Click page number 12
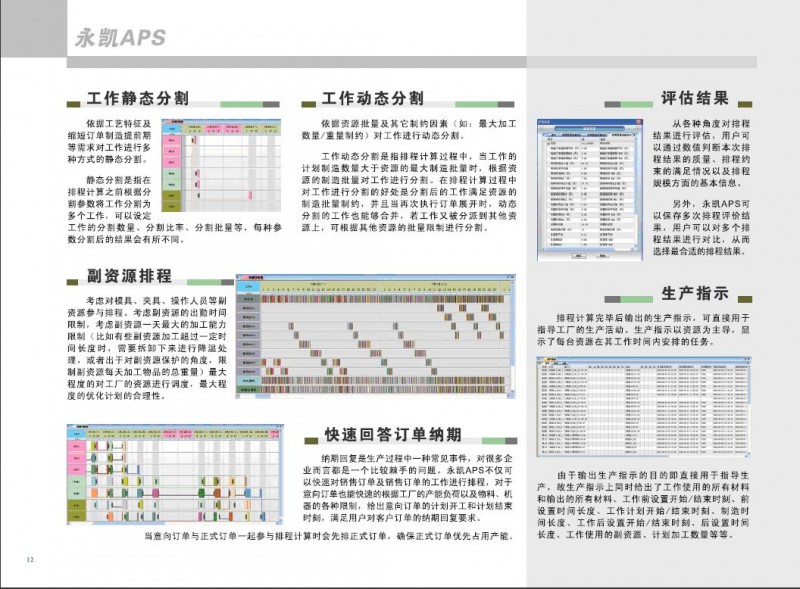Screen dimensions: 800x589 pos(30,559)
